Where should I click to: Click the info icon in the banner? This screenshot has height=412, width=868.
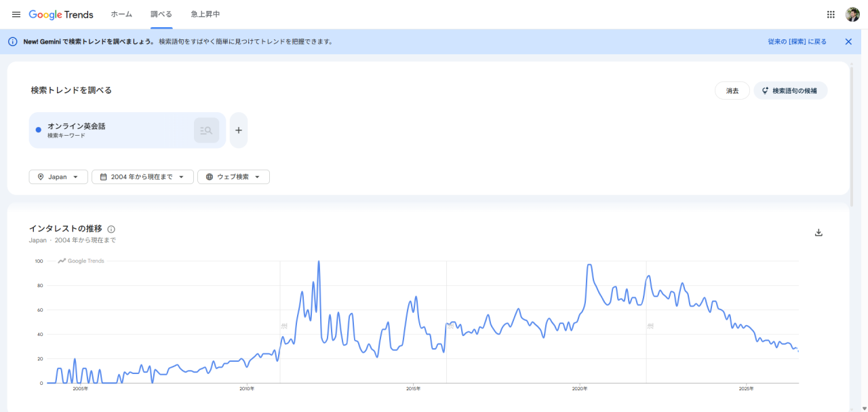12,41
